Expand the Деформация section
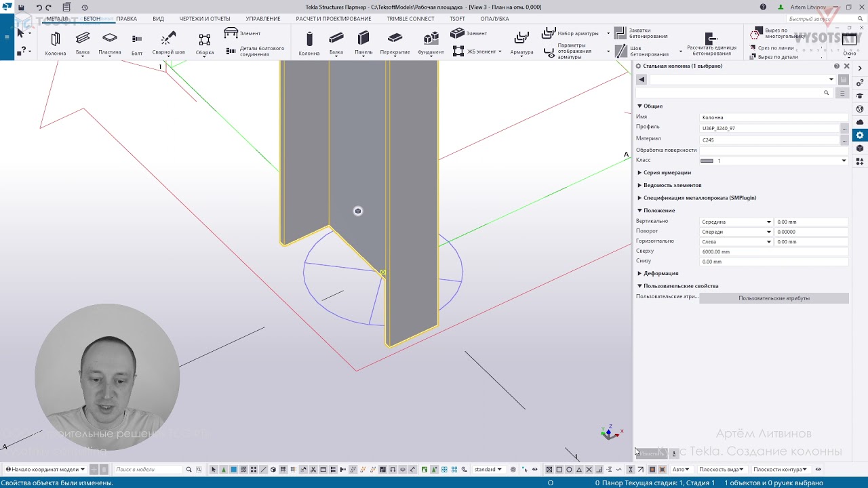Screen dimensions: 868x488 tap(639, 273)
